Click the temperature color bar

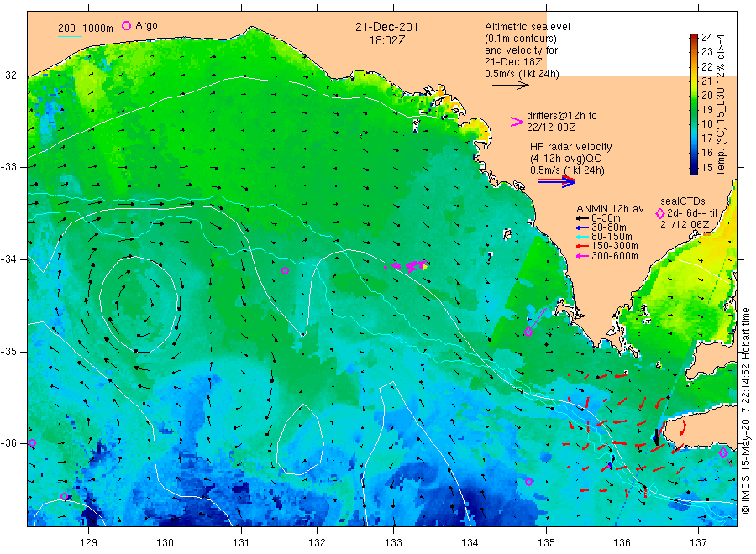694,104
